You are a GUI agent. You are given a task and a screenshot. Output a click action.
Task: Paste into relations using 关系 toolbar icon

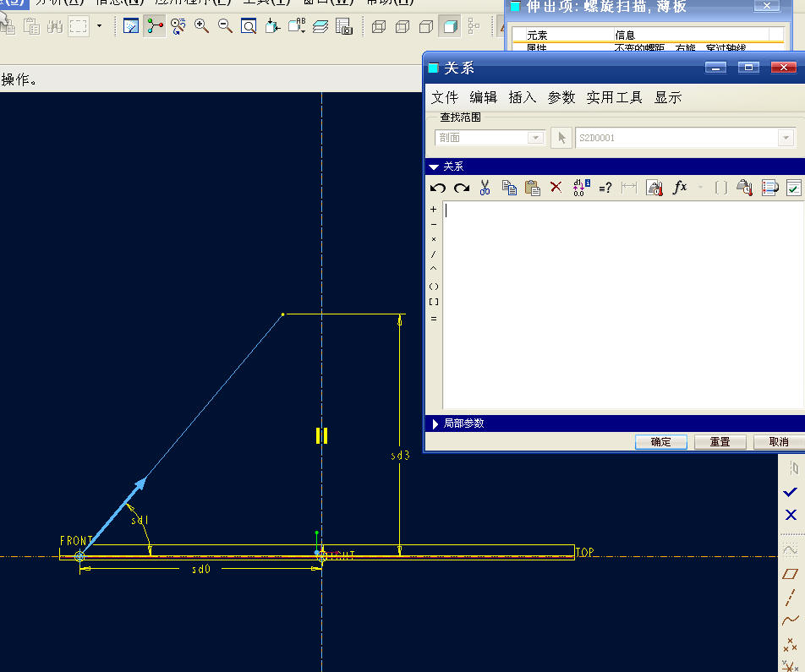pos(533,188)
